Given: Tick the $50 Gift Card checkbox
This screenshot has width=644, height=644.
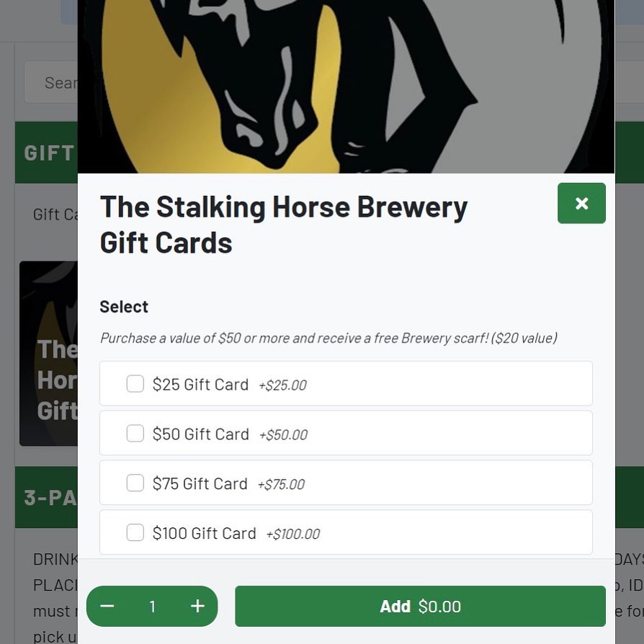Looking at the screenshot, I should [135, 434].
